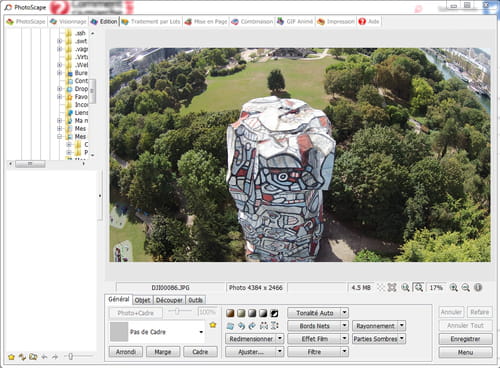Viewport: 500px width, 368px height.
Task: Open the Mise en Page tab
Action: (x=206, y=22)
